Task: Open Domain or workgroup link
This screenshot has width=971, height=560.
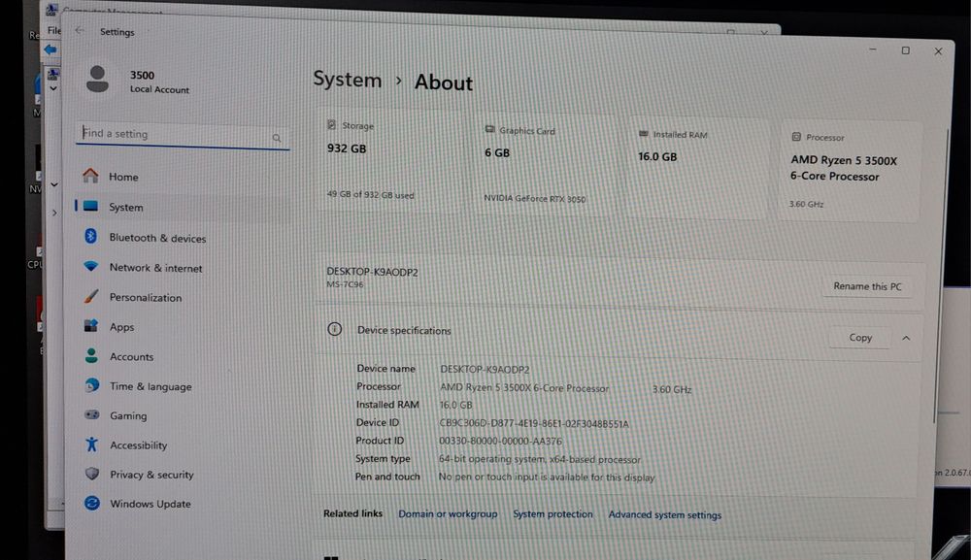Action: (x=448, y=513)
